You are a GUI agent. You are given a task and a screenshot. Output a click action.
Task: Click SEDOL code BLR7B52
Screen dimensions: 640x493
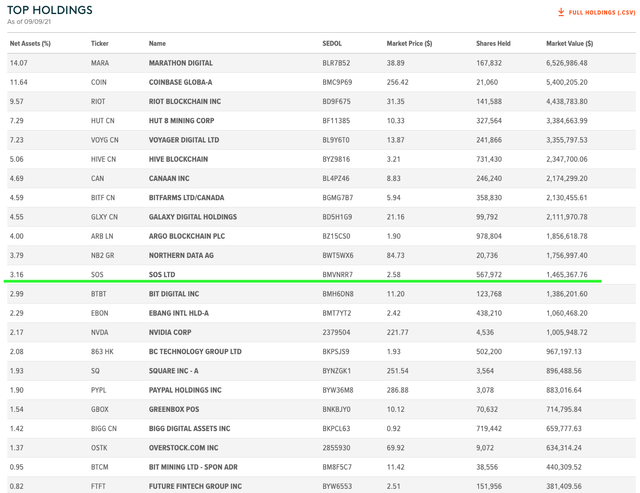click(336, 63)
